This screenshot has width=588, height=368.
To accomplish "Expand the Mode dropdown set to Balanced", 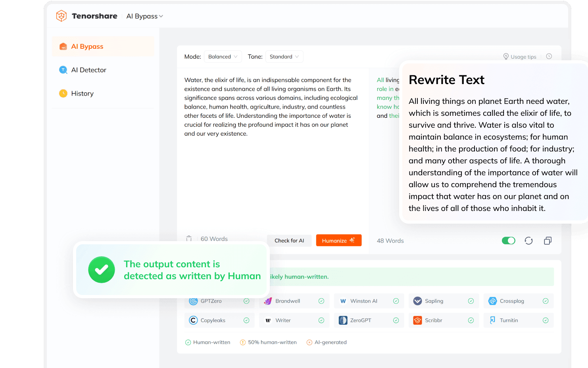I will 223,57.
